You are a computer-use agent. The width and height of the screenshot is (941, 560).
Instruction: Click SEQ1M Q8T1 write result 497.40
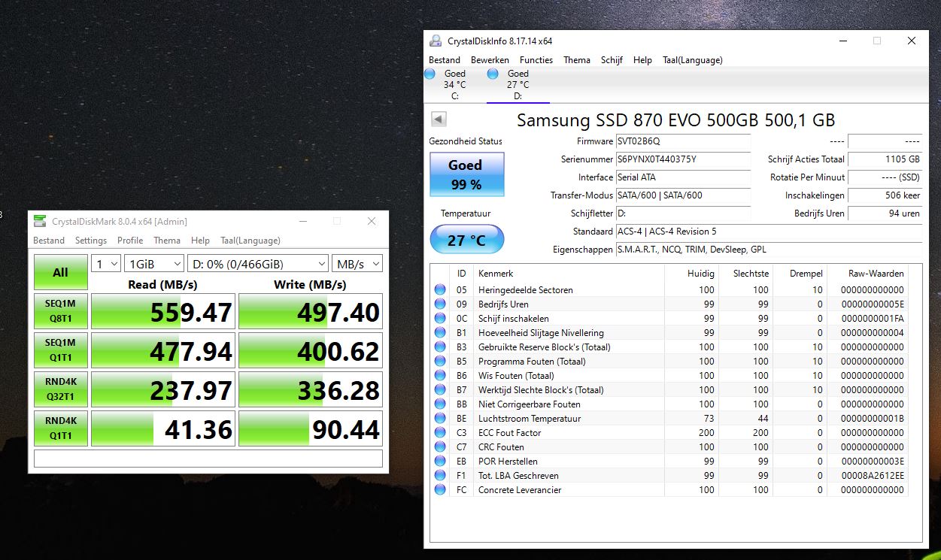pyautogui.click(x=311, y=311)
